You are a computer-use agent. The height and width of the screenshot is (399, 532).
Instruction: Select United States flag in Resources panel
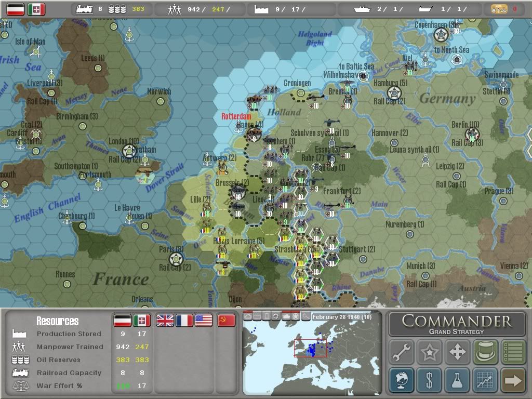(x=204, y=320)
